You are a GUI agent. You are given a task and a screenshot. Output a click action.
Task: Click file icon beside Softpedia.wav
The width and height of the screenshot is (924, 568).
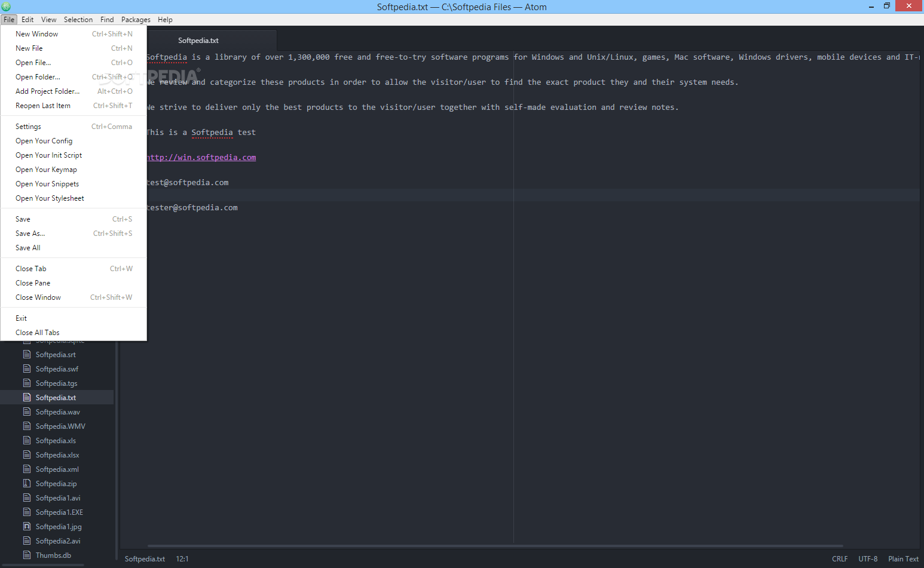coord(27,412)
